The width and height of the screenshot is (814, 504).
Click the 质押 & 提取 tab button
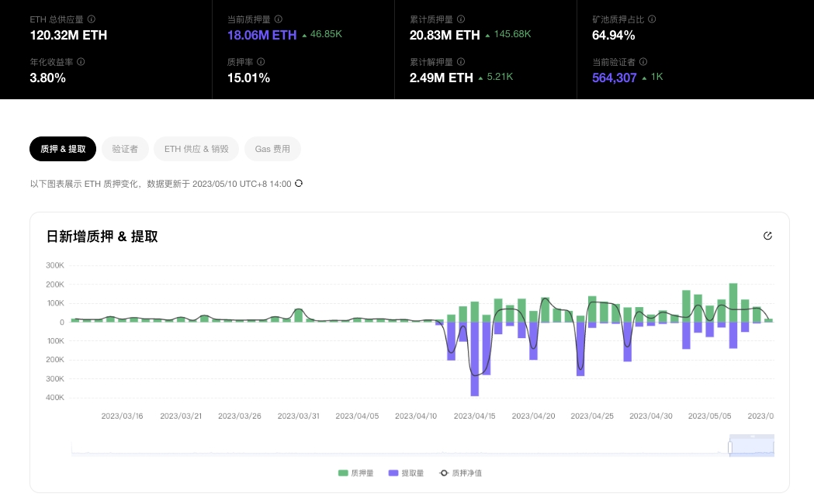pos(63,149)
